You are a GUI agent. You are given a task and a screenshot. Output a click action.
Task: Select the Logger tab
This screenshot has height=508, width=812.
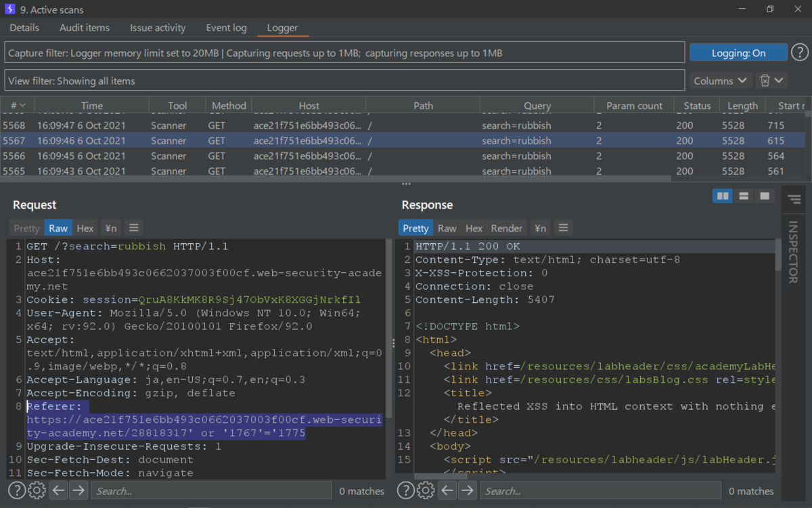coord(282,28)
